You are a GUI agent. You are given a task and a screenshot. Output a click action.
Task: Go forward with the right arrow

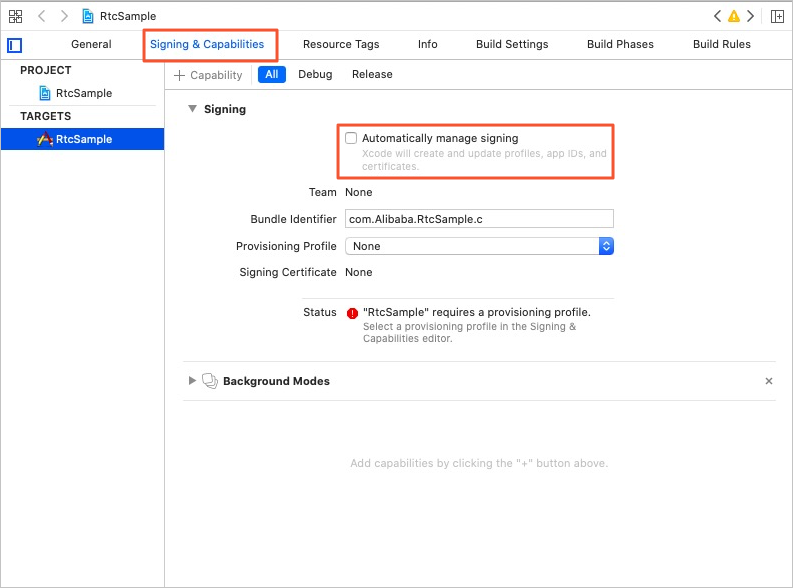pos(64,16)
